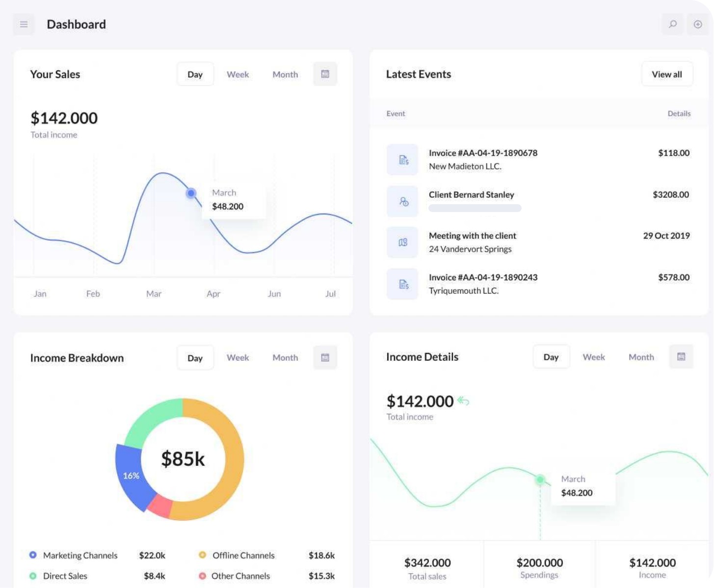Switch Income Details to Month
Viewport: 714px width, 588px height.
click(x=641, y=357)
